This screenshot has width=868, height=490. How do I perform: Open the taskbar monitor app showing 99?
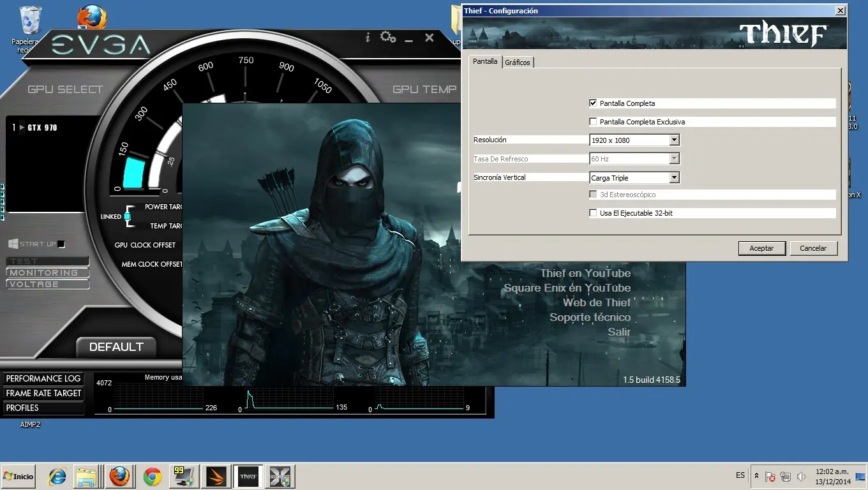click(184, 477)
